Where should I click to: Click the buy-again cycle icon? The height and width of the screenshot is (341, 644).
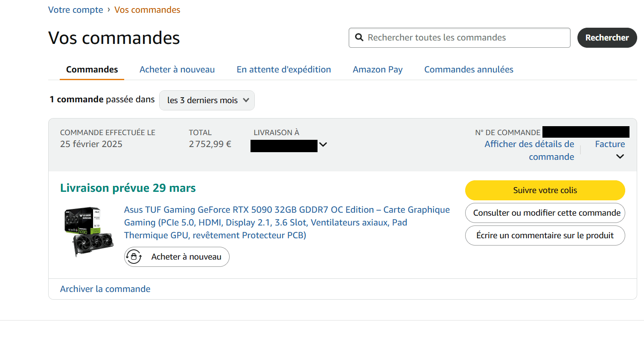tap(134, 257)
